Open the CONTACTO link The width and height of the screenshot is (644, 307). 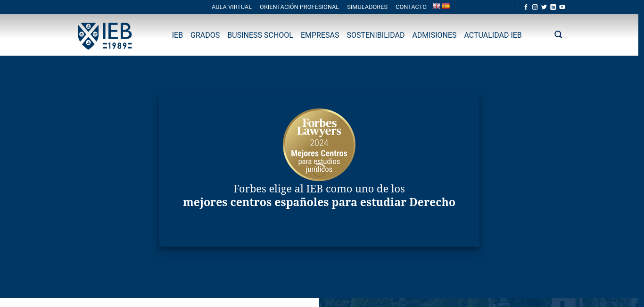411,7
